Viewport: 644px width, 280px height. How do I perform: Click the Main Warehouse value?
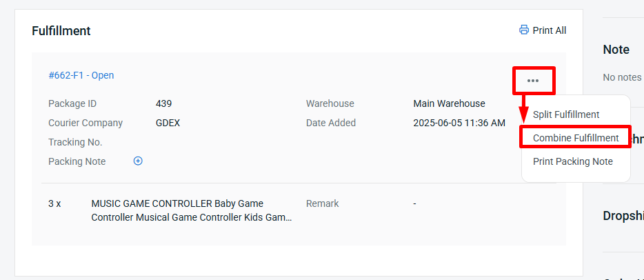pos(449,103)
